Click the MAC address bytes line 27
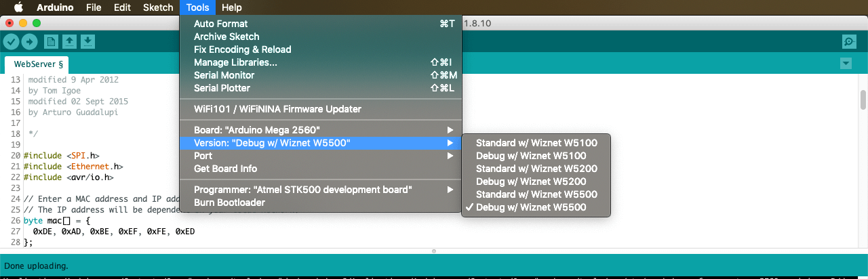 [x=114, y=231]
